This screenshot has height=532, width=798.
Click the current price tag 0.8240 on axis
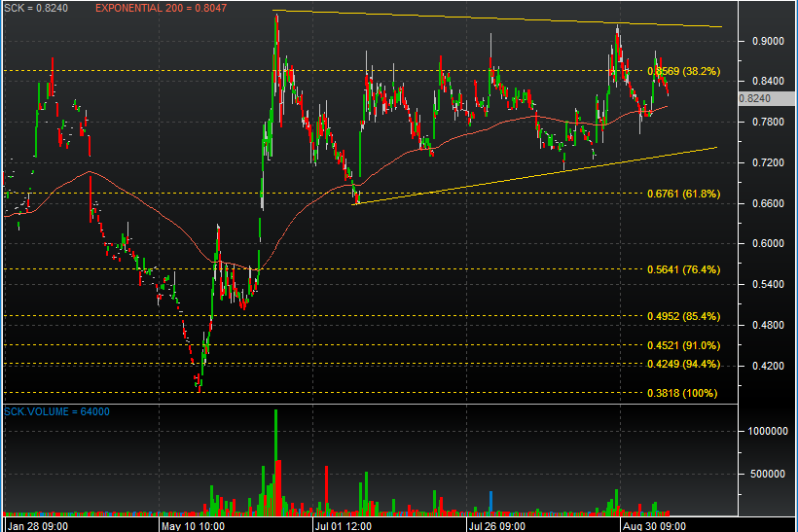coord(755,98)
